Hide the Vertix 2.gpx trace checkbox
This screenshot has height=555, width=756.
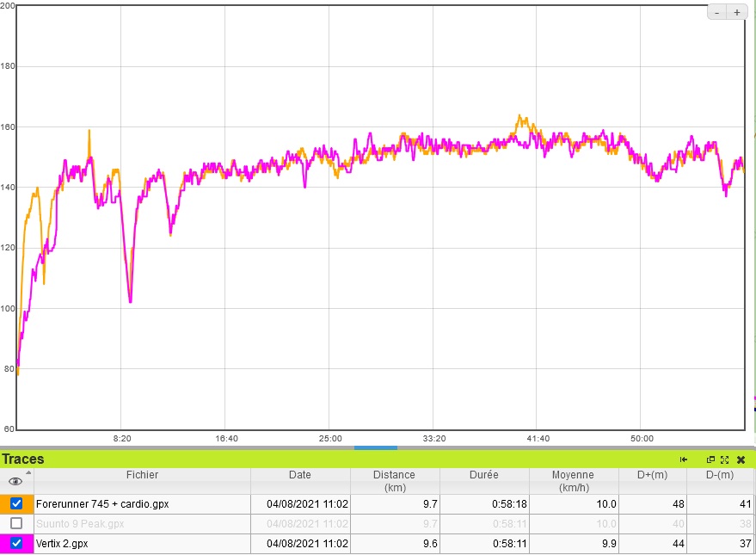(16, 543)
